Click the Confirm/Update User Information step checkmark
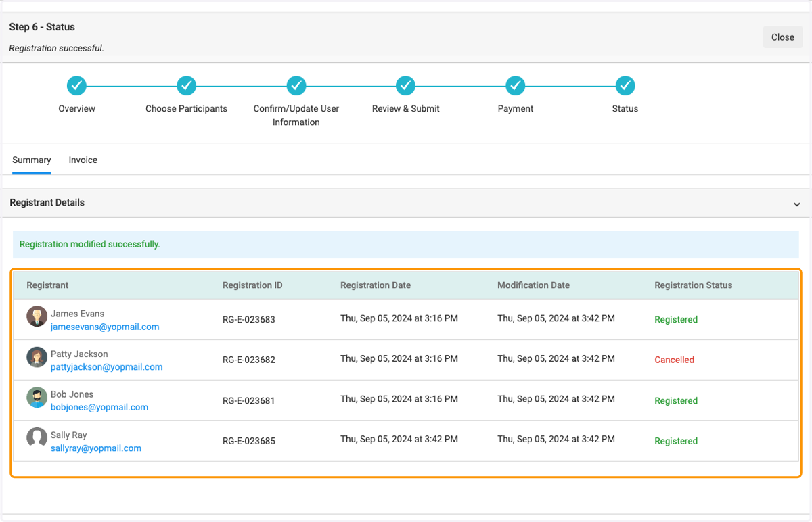The height and width of the screenshot is (522, 812). click(296, 86)
